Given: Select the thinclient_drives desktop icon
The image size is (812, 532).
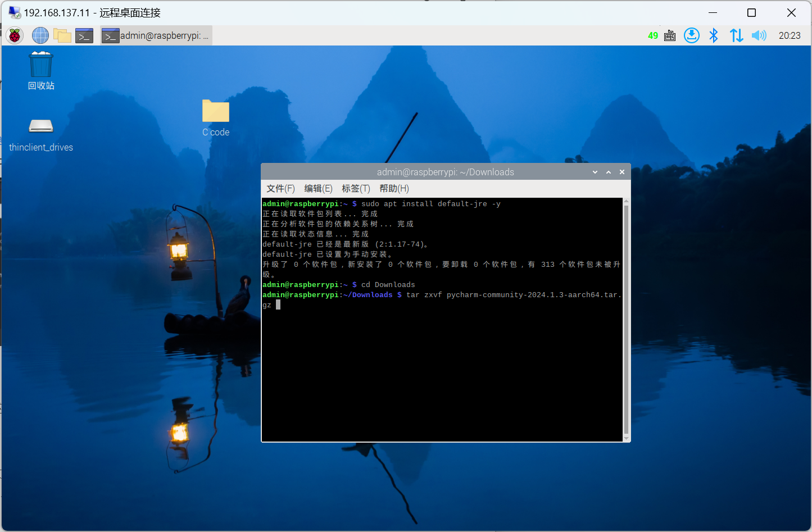Looking at the screenshot, I should coord(41,135).
